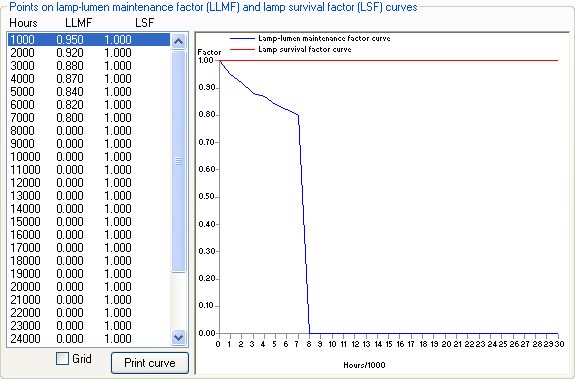Click the scroll down arrow in list
This screenshot has width=575, height=379.
tap(178, 337)
